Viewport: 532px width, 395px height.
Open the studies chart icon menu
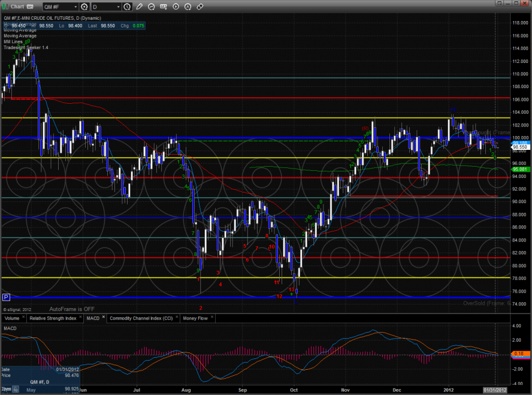(152, 7)
